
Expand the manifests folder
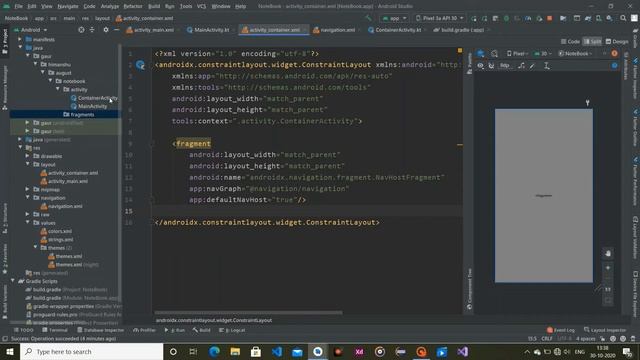(20, 39)
